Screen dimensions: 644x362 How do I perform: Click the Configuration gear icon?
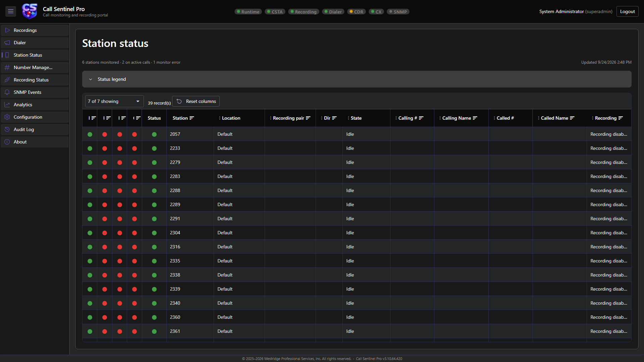tap(7, 117)
